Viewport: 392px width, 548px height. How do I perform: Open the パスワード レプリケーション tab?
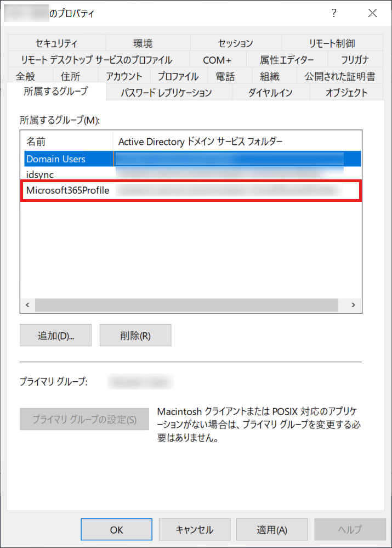point(169,92)
